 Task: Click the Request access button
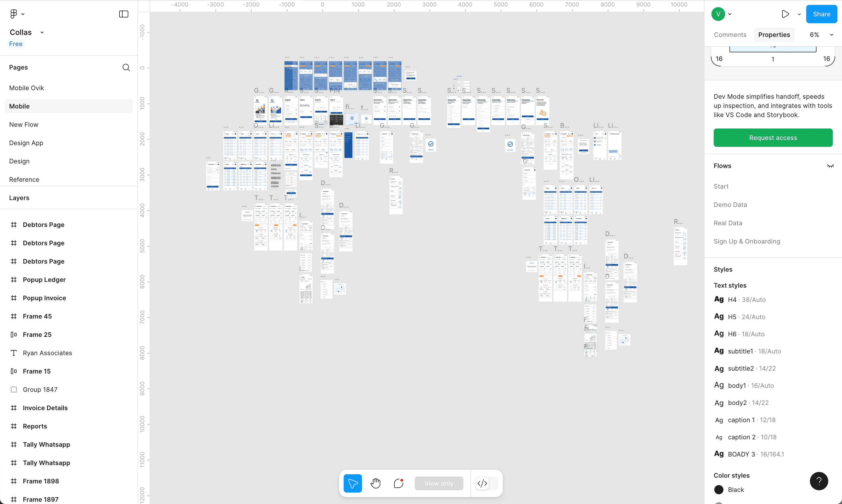click(773, 138)
